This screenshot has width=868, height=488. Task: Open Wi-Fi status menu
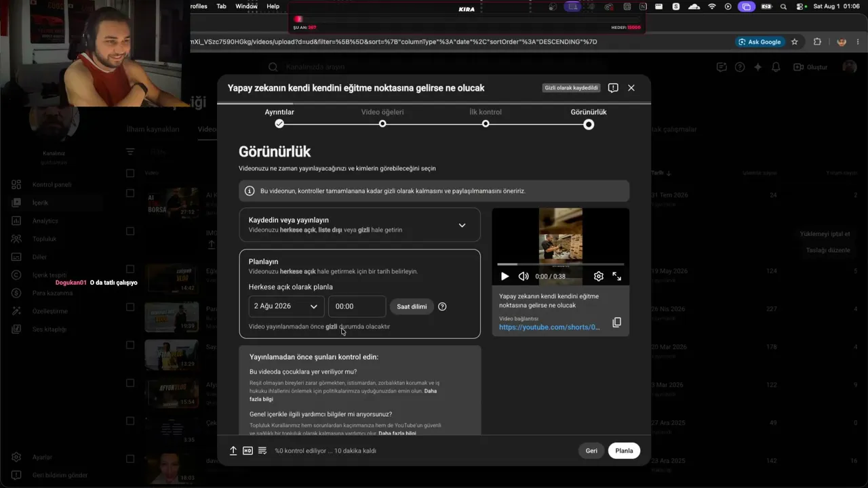711,6
